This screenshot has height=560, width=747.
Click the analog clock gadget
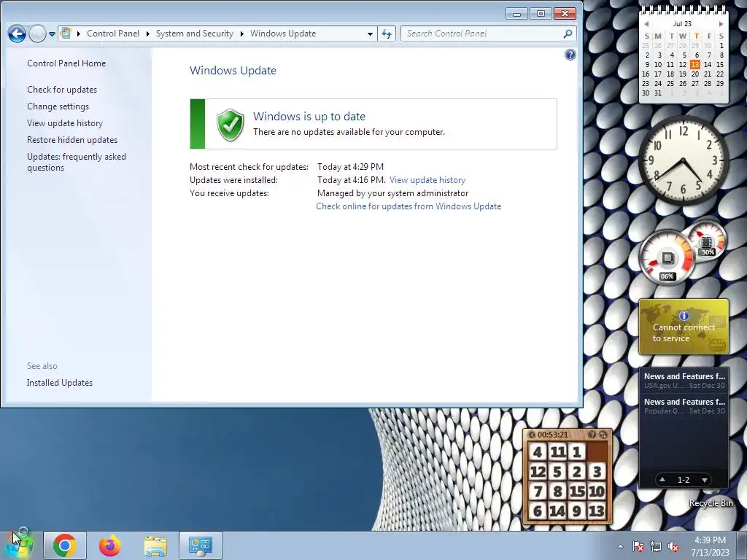click(x=683, y=160)
